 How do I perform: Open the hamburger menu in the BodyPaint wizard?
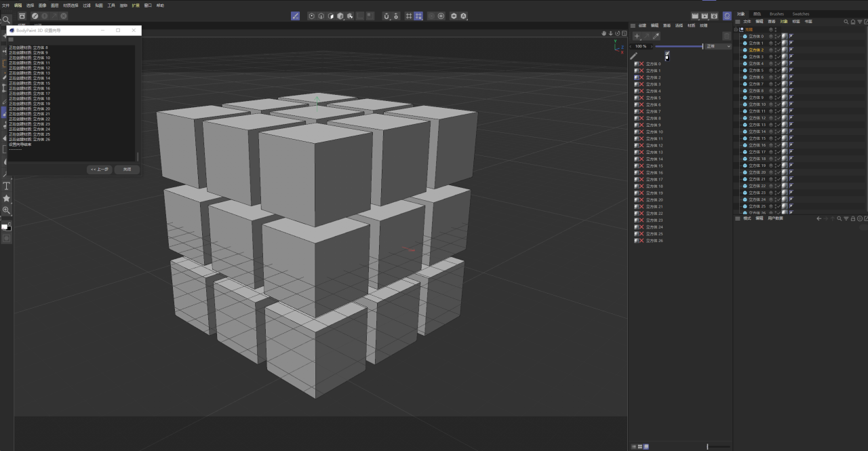(x=12, y=39)
